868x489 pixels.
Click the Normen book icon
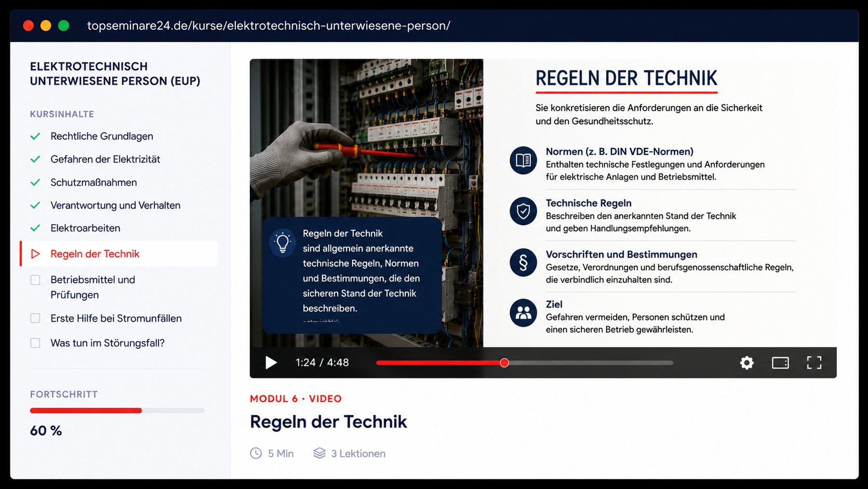523,160
